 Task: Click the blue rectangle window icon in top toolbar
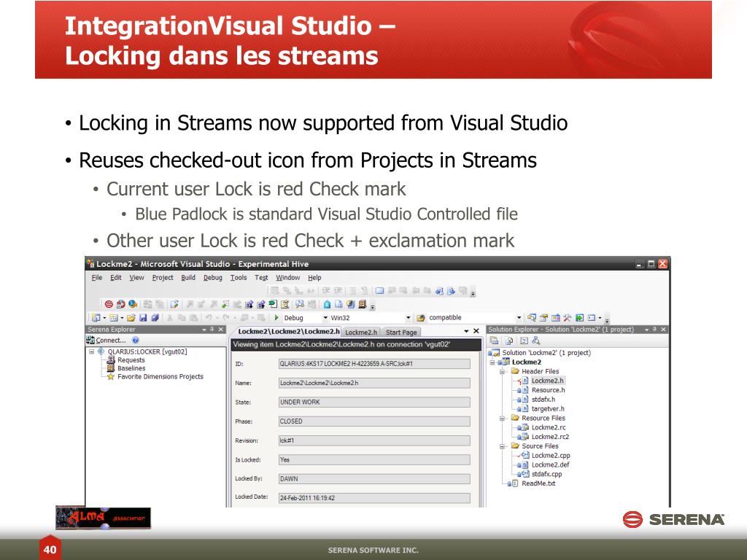379,290
